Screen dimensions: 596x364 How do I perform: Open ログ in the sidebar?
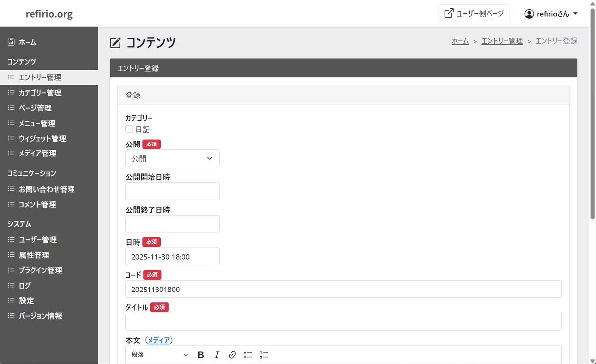point(49,286)
